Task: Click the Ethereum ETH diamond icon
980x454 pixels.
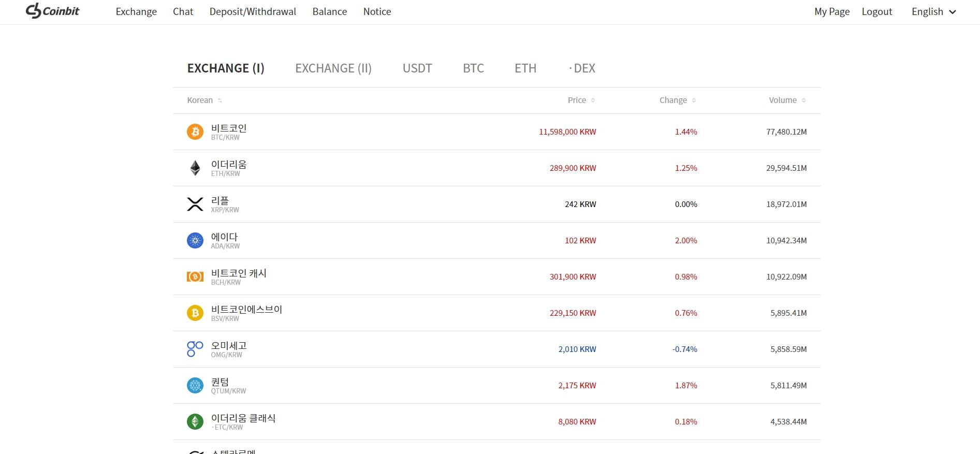Action: click(x=195, y=168)
